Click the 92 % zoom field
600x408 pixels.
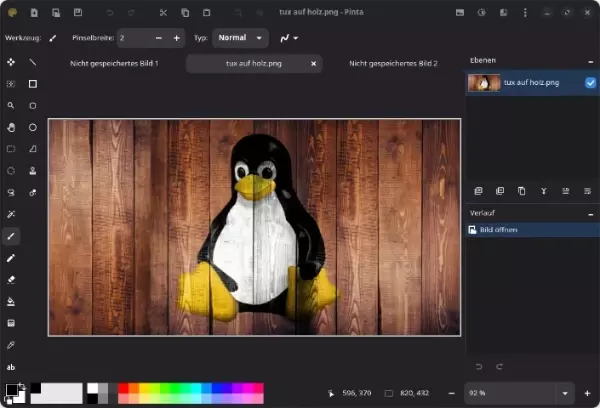510,393
